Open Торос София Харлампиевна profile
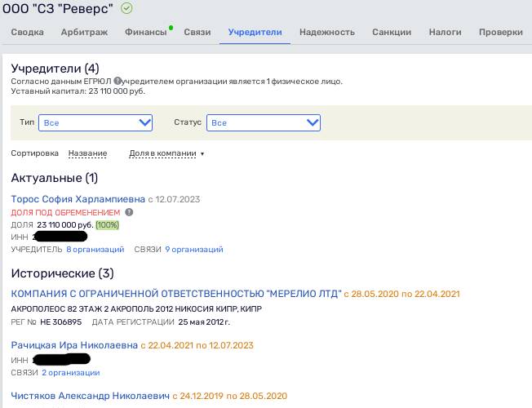 [78, 199]
